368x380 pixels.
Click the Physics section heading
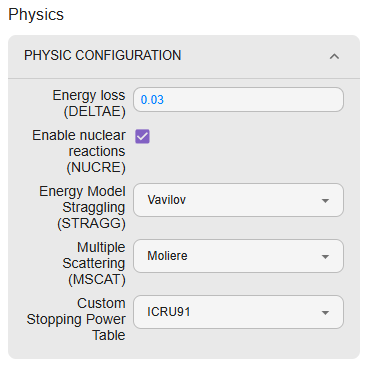(x=36, y=14)
